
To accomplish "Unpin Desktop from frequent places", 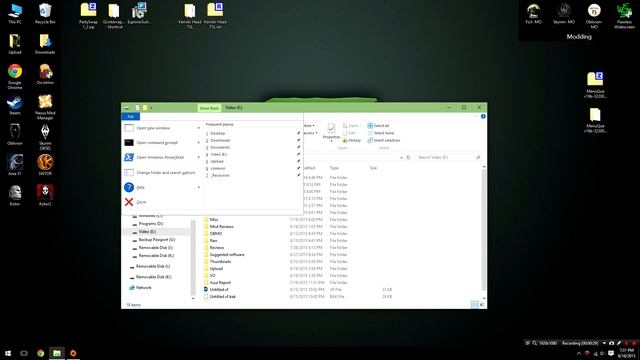I will click(298, 133).
